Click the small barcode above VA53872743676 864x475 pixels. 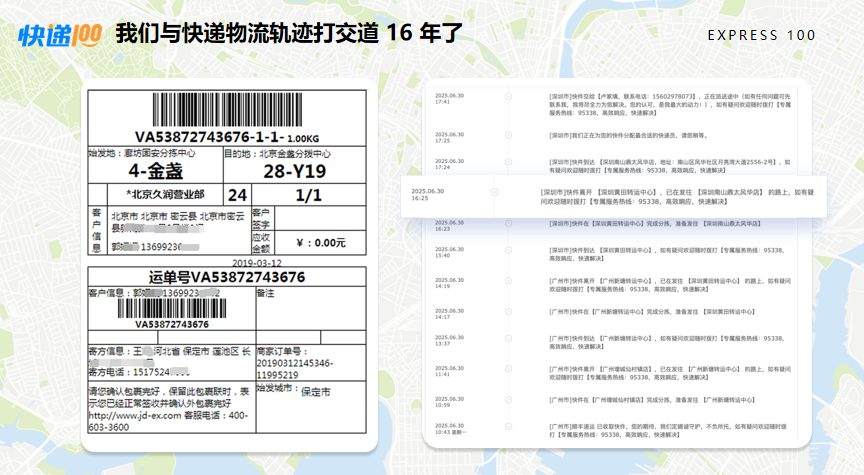point(172,309)
